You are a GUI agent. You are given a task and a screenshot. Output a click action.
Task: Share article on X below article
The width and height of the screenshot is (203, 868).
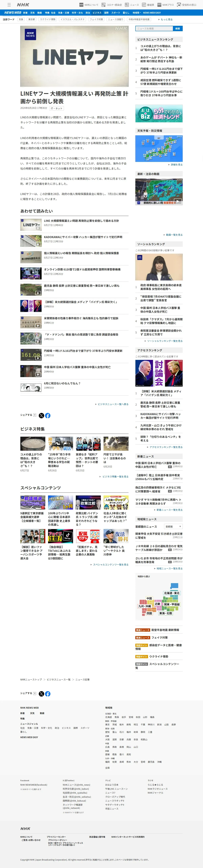click(41, 415)
